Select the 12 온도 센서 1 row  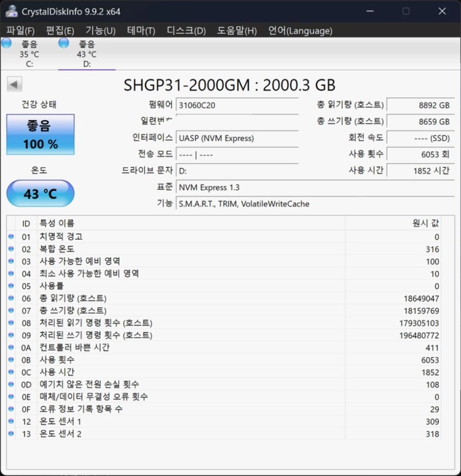click(224, 421)
